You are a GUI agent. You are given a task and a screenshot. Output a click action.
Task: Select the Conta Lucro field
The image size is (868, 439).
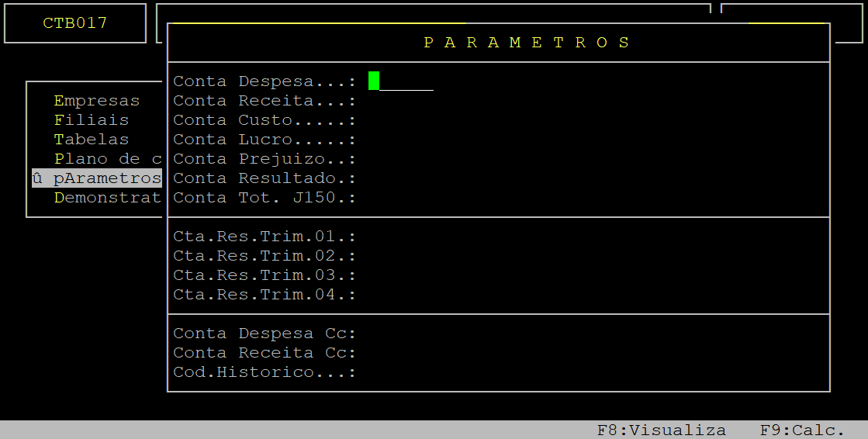[401, 140]
